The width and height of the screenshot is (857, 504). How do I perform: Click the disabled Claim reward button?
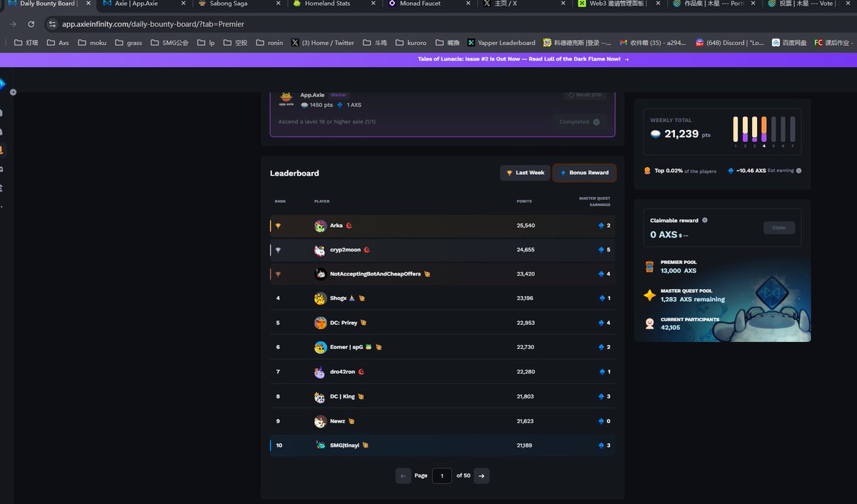(x=778, y=228)
